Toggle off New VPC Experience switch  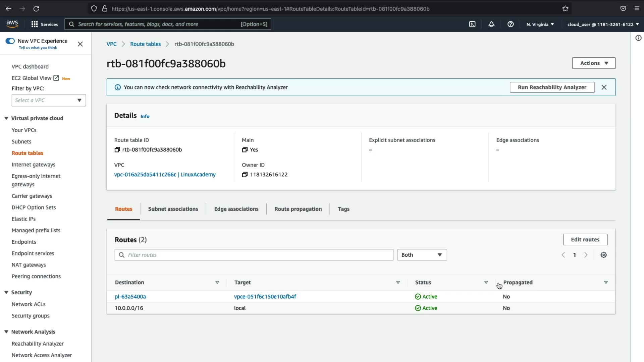coord(10,41)
